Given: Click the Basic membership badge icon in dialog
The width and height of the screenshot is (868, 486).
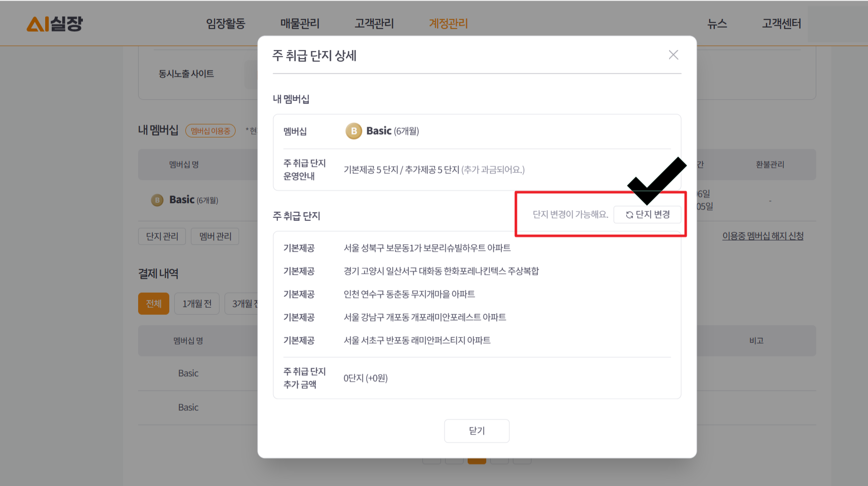Looking at the screenshot, I should pos(354,131).
